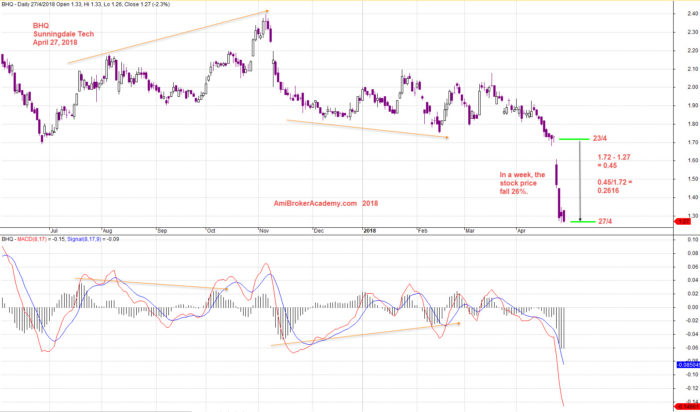Click the Nov month label on time axis
This screenshot has height=412, width=700.
pos(264,231)
